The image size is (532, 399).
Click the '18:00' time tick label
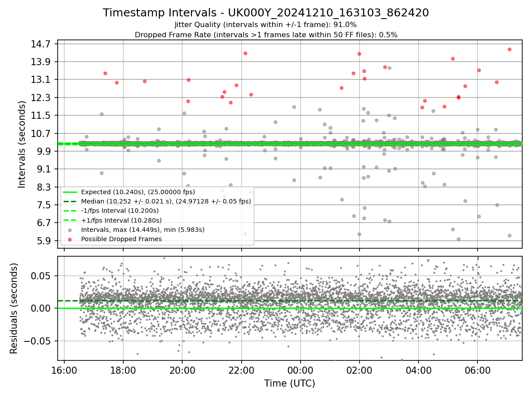(x=123, y=370)
